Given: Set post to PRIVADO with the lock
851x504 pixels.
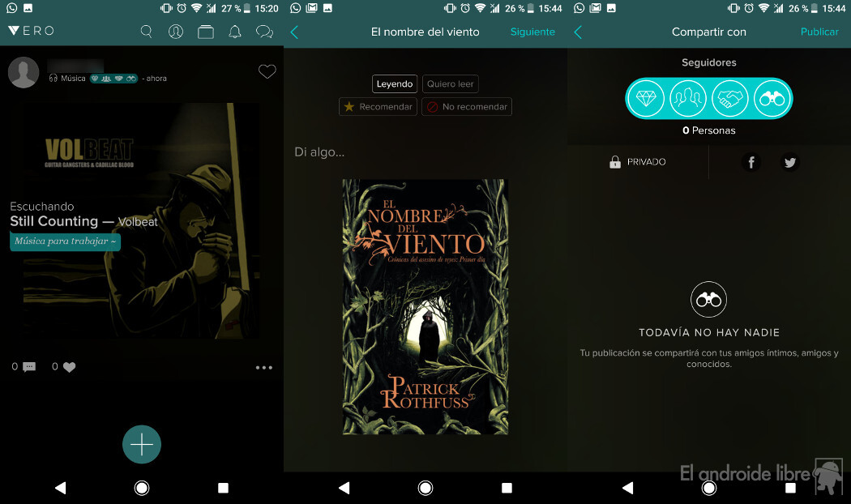Looking at the screenshot, I should (637, 162).
